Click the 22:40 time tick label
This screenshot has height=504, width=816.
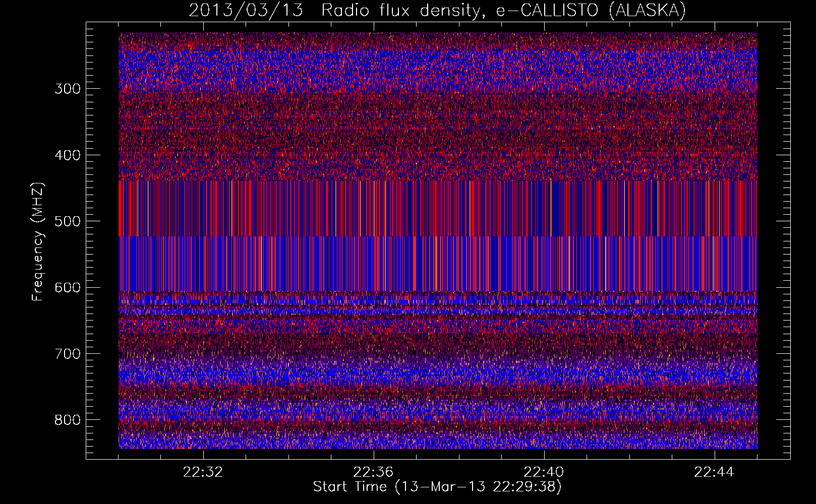tap(544, 472)
